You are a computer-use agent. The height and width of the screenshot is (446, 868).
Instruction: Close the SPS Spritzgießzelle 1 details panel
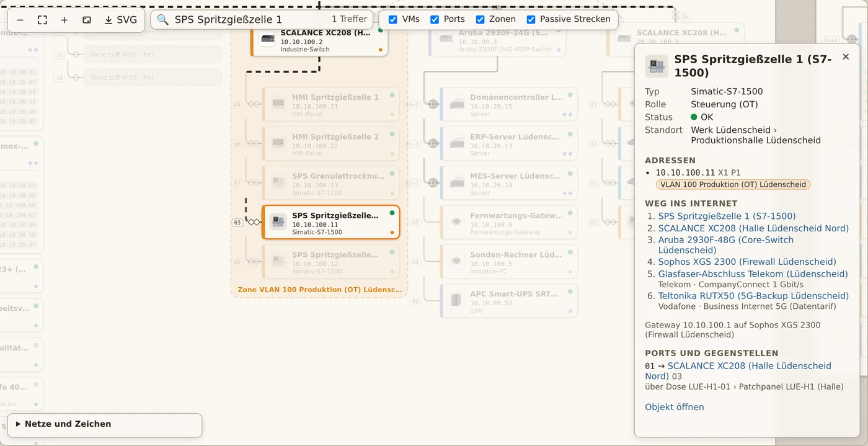846,56
